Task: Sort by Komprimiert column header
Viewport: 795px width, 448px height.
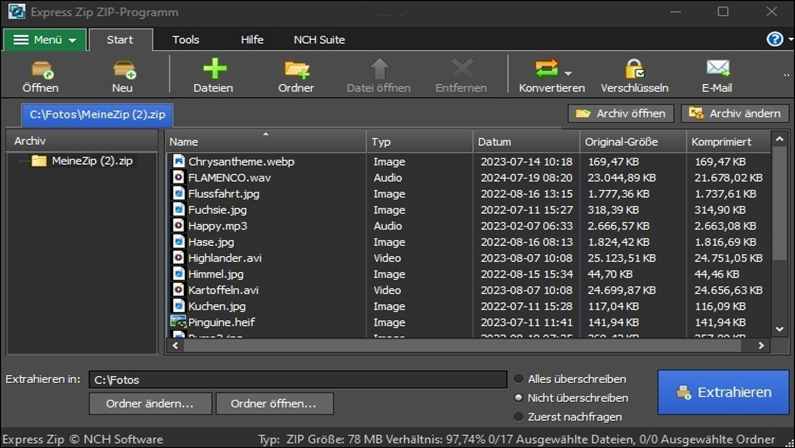Action: [728, 141]
